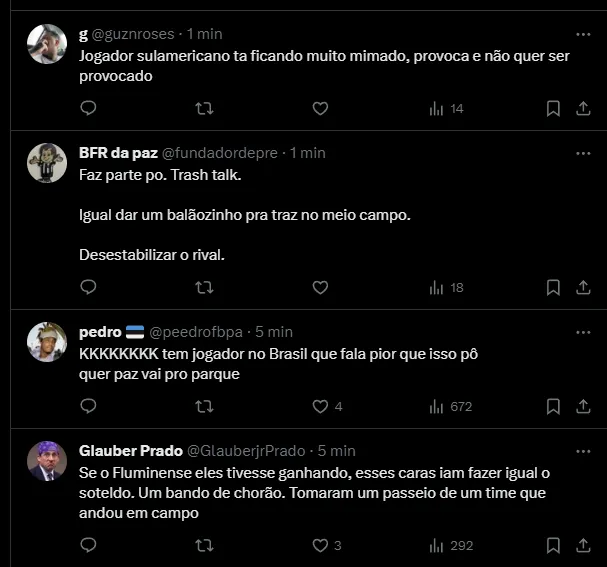Like pedro's tweet with 4 likes

coord(320,407)
